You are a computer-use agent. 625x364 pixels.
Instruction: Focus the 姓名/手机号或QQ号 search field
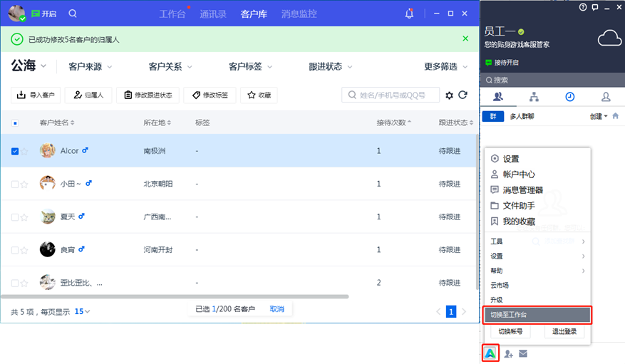coord(391,95)
